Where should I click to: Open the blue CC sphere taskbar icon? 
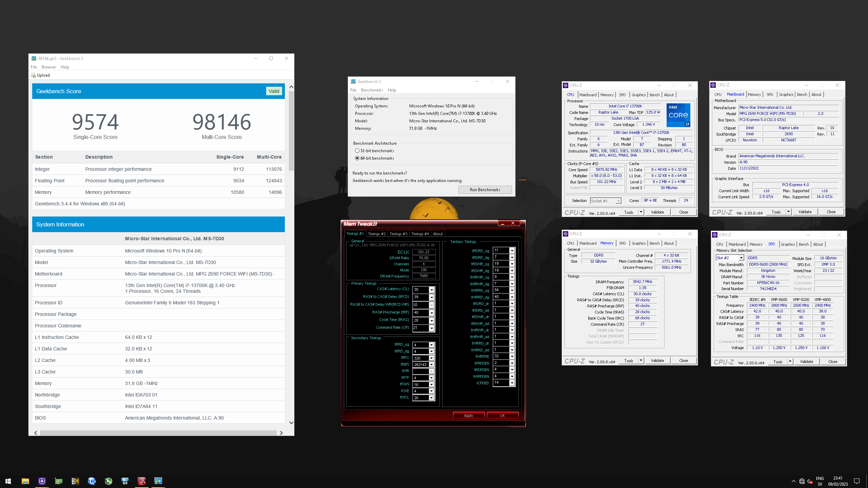(92, 481)
